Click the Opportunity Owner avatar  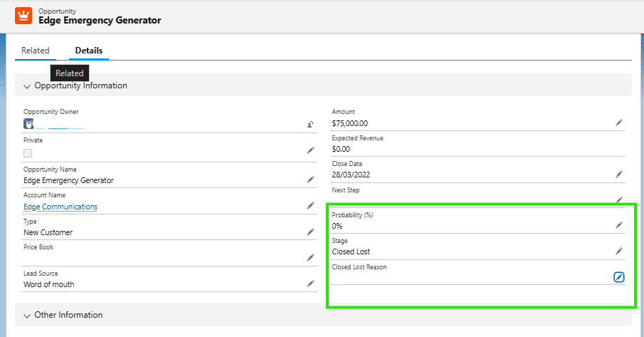coord(28,123)
